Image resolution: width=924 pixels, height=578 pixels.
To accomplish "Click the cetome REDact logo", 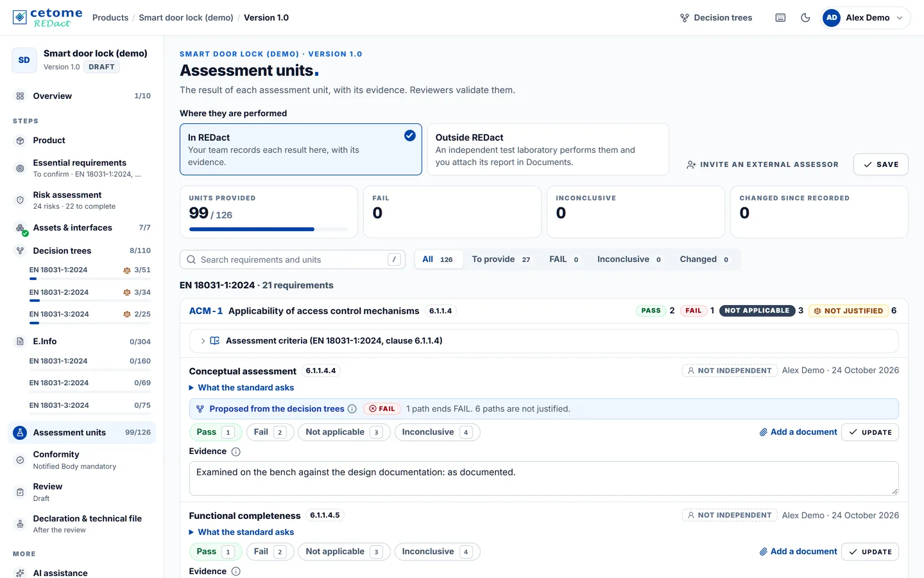I will tap(47, 17).
